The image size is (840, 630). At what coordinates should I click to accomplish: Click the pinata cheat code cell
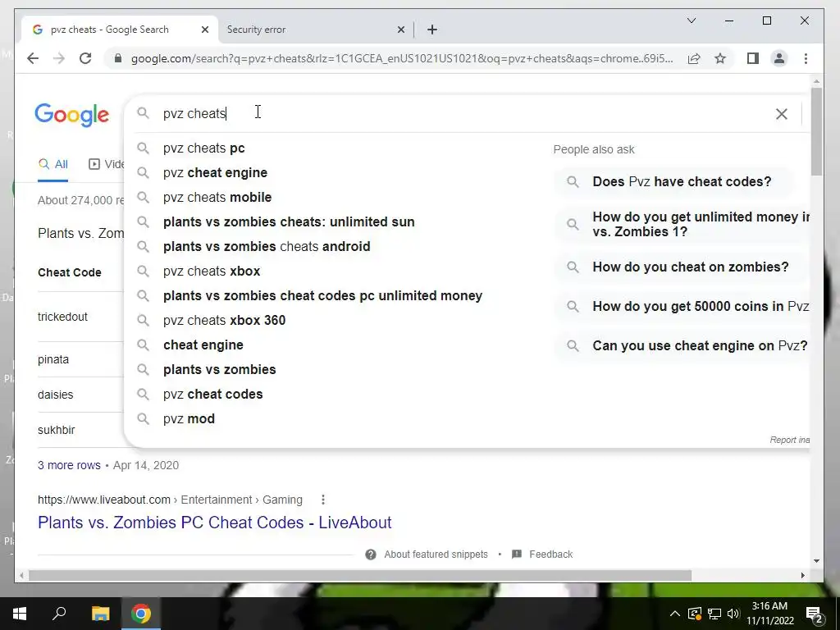(53, 359)
